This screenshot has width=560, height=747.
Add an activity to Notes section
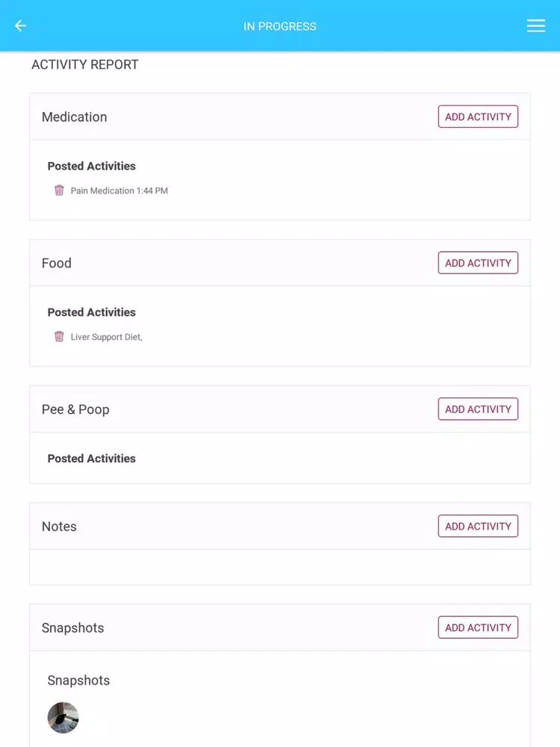click(x=478, y=526)
